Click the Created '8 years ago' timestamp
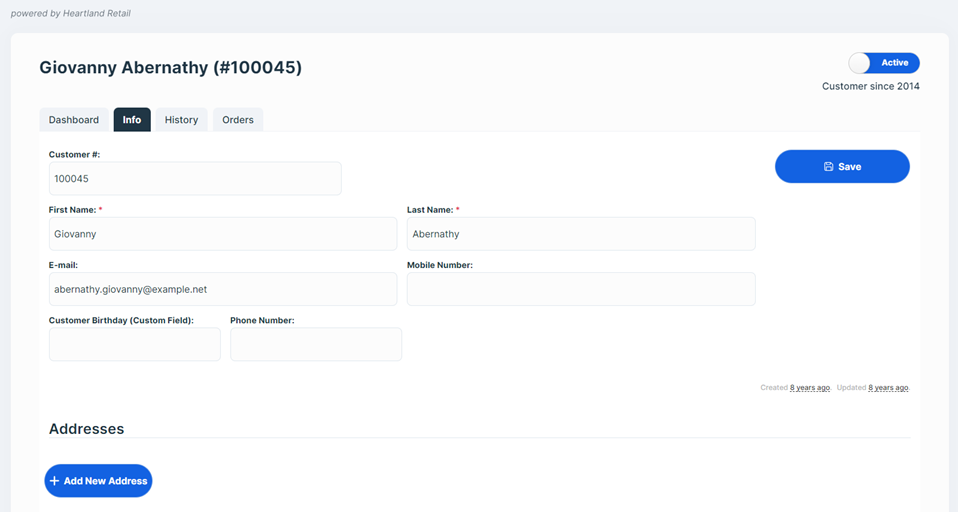The width and height of the screenshot is (958, 512). coord(809,388)
